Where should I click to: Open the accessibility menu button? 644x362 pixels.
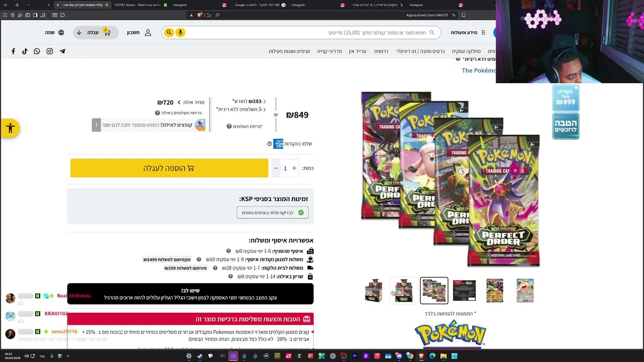(10, 128)
